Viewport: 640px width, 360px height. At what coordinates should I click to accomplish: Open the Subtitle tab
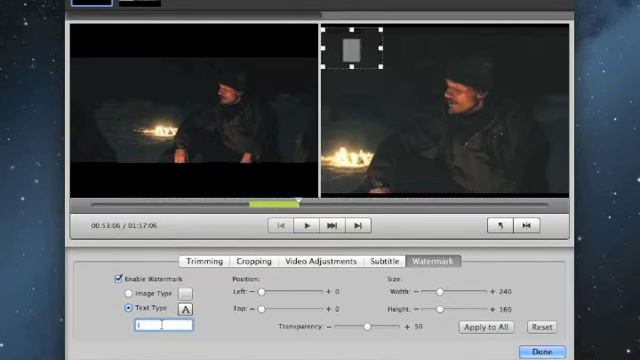click(384, 261)
